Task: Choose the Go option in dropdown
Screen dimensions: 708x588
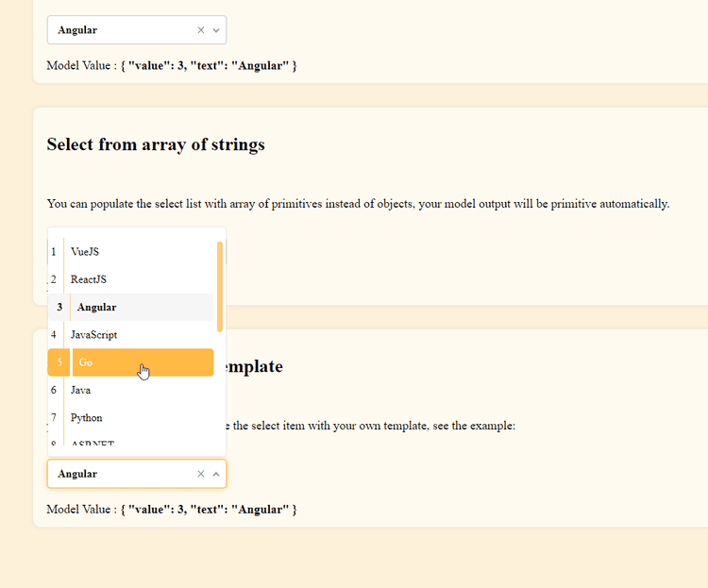Action: 86,362
